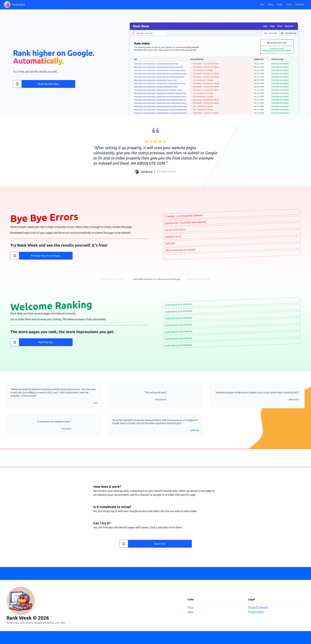Select 'URL is unknown to Google' error item
The width and height of the screenshot is (311, 644).
click(232, 248)
